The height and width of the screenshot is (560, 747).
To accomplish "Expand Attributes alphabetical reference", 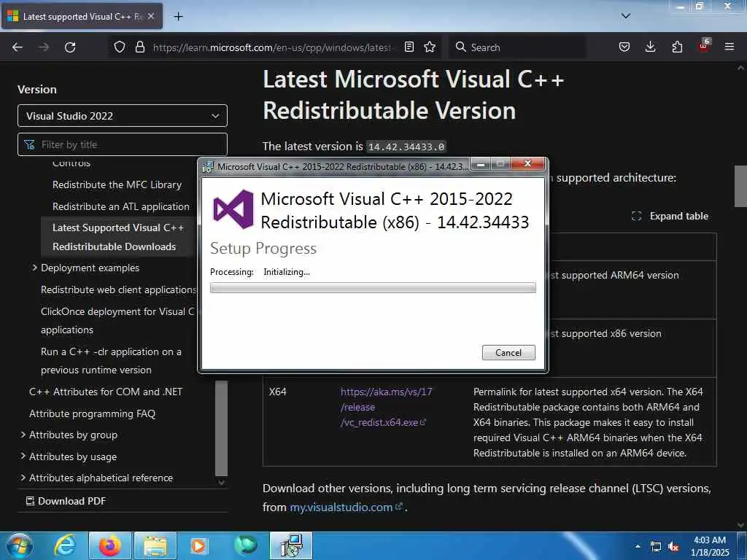I will tap(23, 478).
